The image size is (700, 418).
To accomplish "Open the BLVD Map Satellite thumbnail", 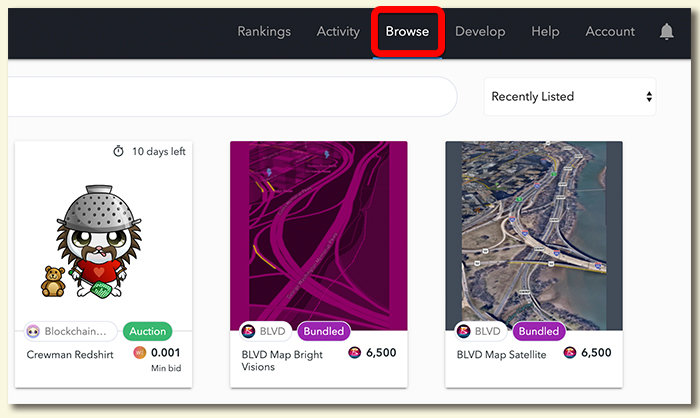I will [534, 235].
